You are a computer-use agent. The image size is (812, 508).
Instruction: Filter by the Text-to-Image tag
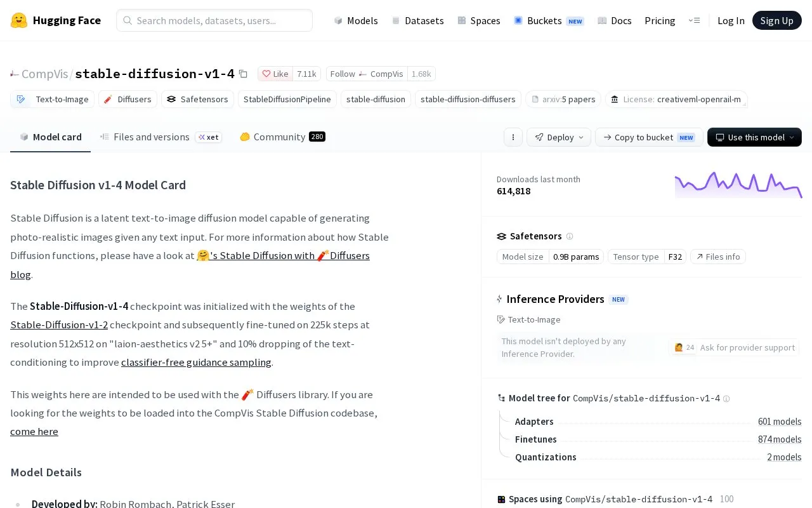click(53, 99)
